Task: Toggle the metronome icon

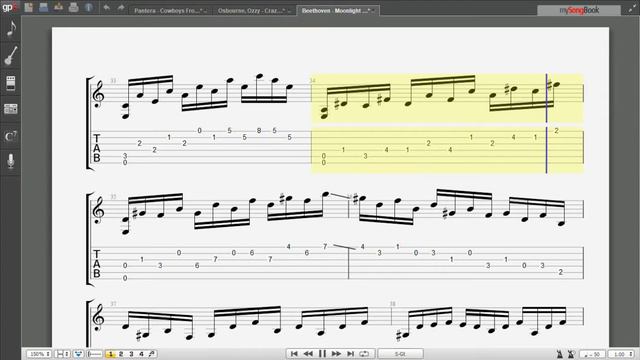Action: (x=560, y=354)
